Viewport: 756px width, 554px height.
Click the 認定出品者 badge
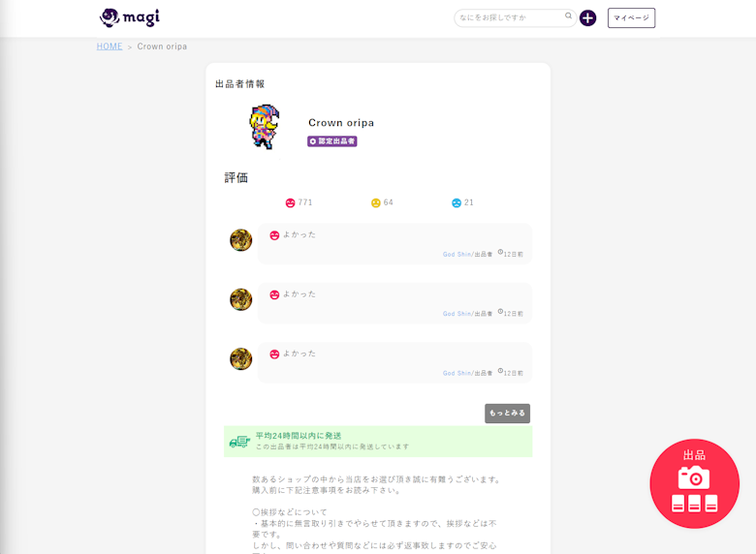pyautogui.click(x=332, y=141)
